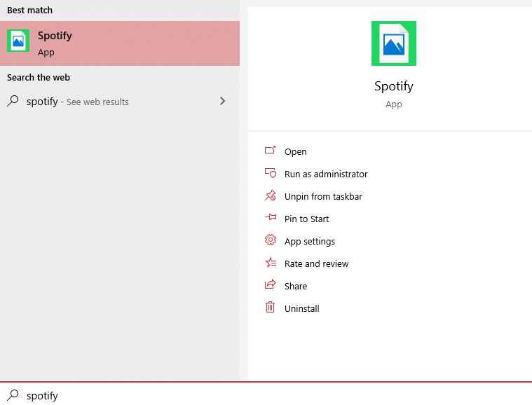
Task: Click the magnifier icon beside the web result
Action: [13, 101]
